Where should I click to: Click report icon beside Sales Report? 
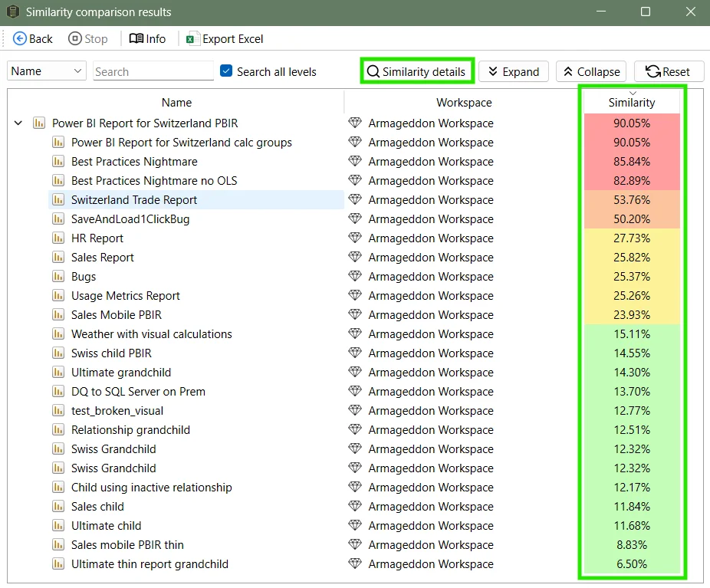pyautogui.click(x=58, y=257)
